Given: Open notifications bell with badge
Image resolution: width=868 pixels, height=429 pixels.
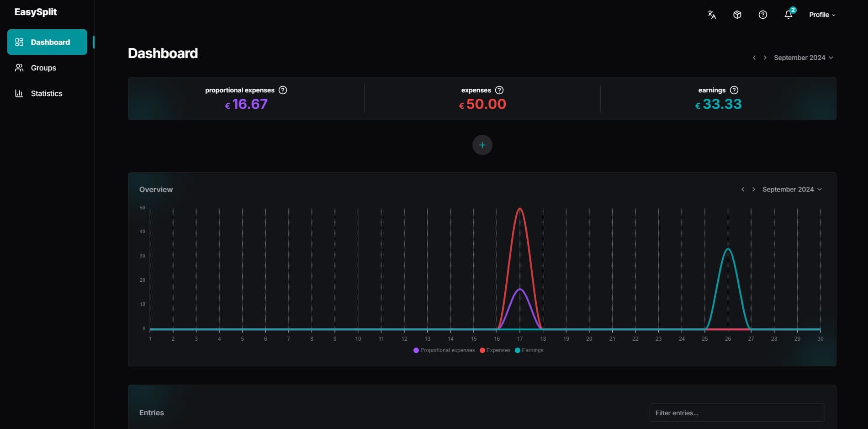Looking at the screenshot, I should 789,14.
